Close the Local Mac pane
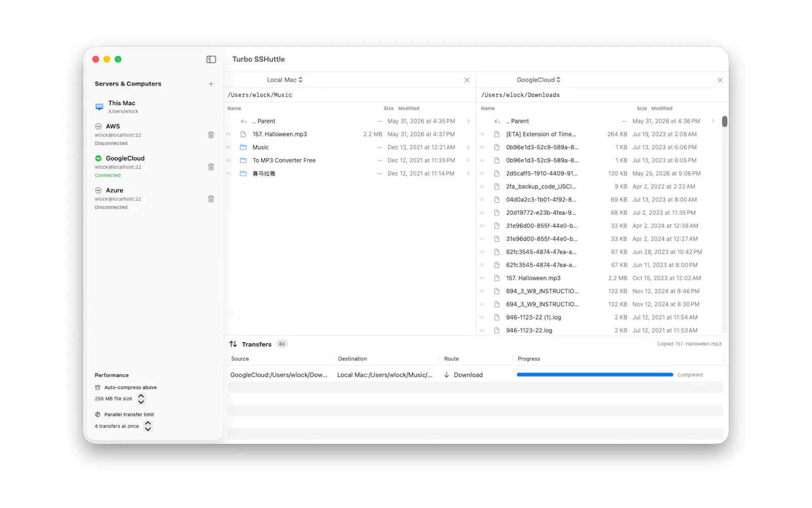Viewport: 812px width, 508px height. click(467, 80)
